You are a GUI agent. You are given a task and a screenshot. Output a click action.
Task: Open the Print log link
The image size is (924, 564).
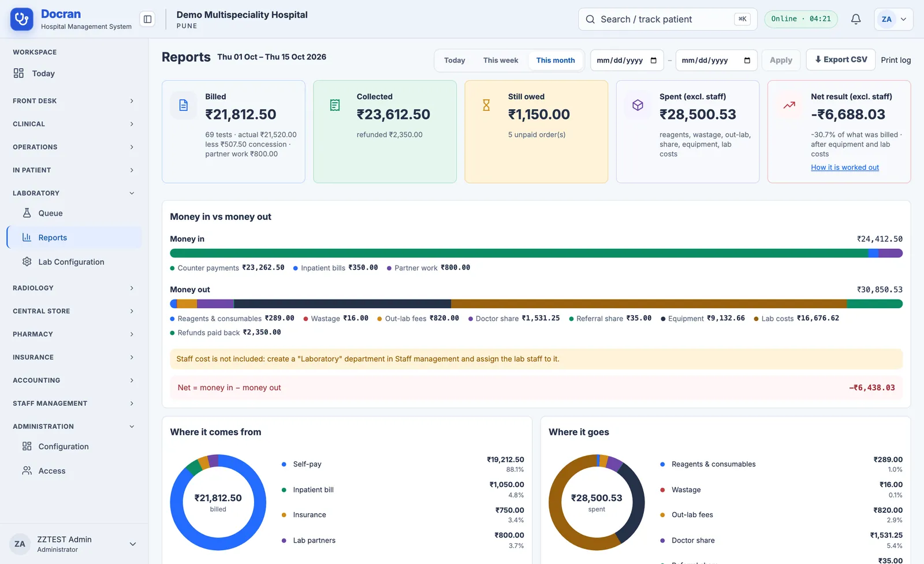pos(896,60)
